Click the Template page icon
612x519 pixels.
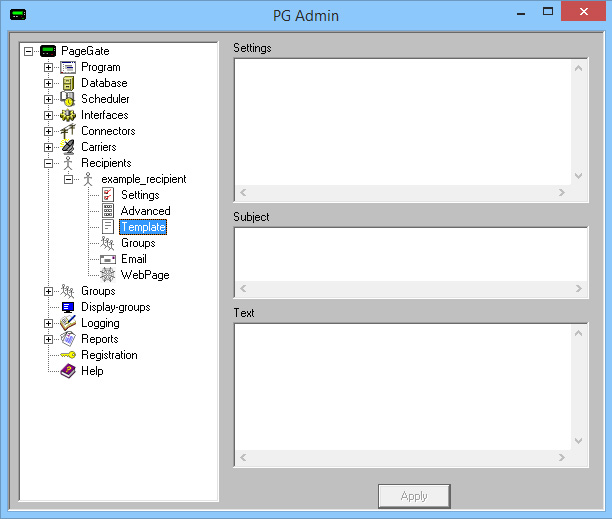click(x=108, y=227)
